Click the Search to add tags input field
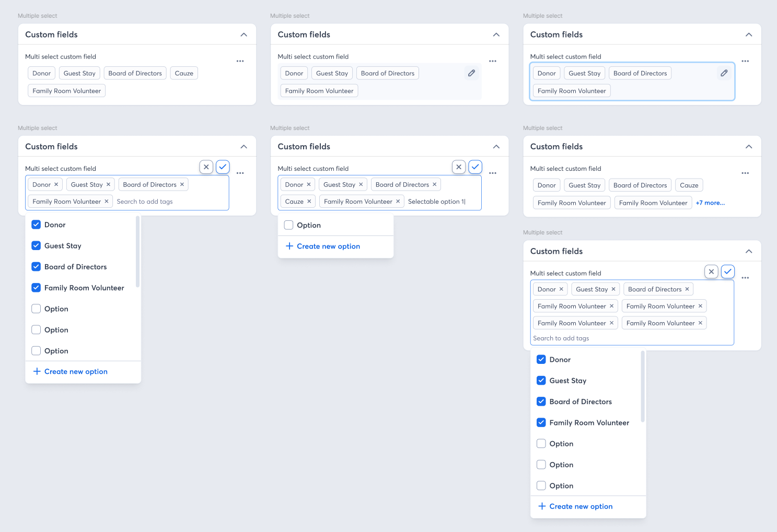 click(145, 201)
